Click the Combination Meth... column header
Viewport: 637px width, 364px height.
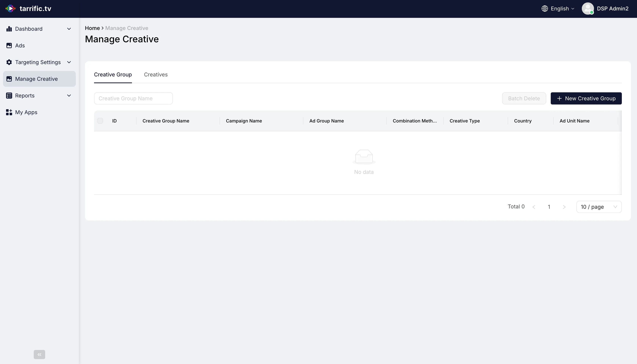(x=415, y=121)
